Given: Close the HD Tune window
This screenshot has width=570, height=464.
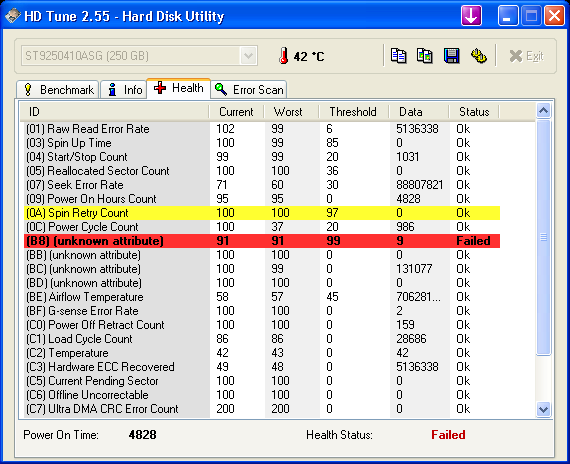Looking at the screenshot, I should pyautogui.click(x=554, y=16).
